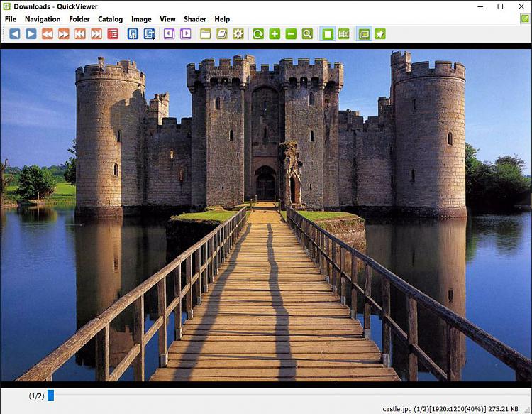Click the orange fast forward icon

(63, 34)
